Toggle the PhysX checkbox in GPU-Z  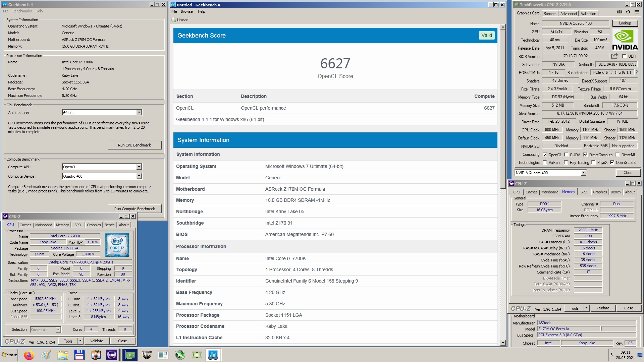click(x=593, y=163)
